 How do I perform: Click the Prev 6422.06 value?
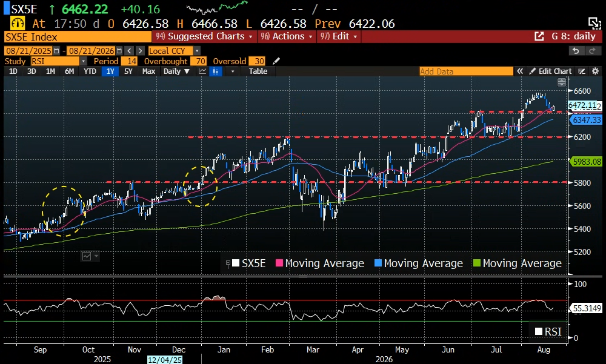372,24
